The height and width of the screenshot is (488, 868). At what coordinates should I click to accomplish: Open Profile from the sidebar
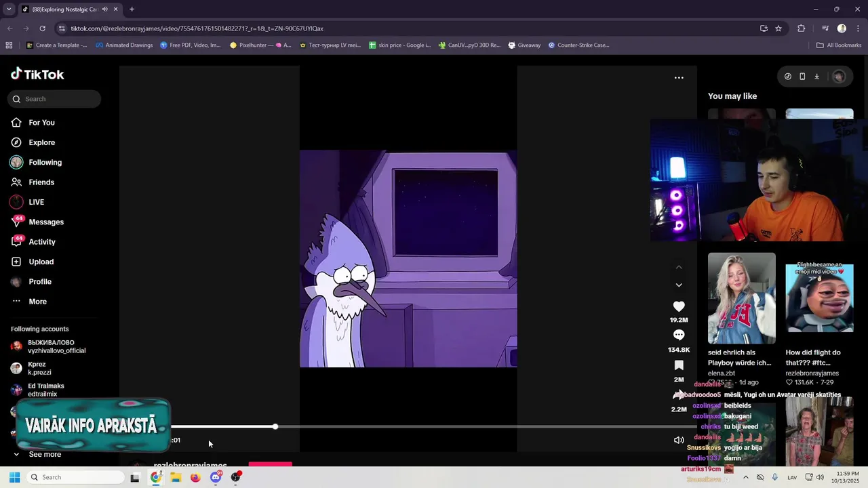[40, 282]
